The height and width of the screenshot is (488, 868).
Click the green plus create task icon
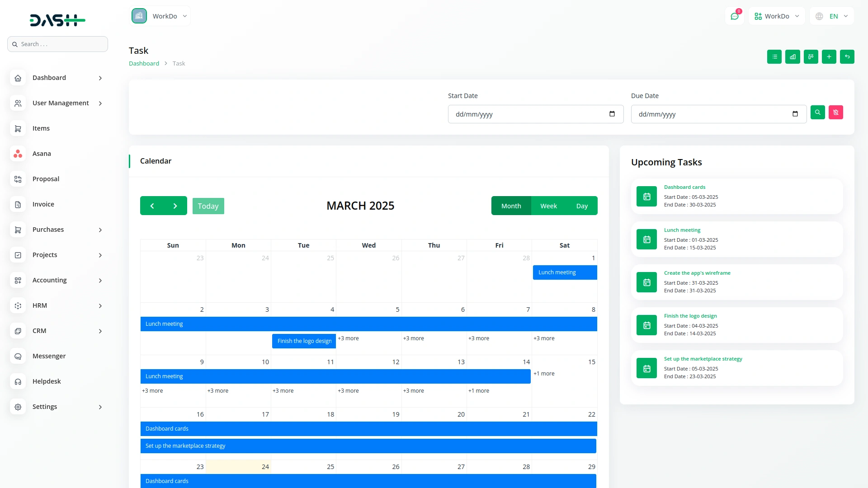[829, 57]
